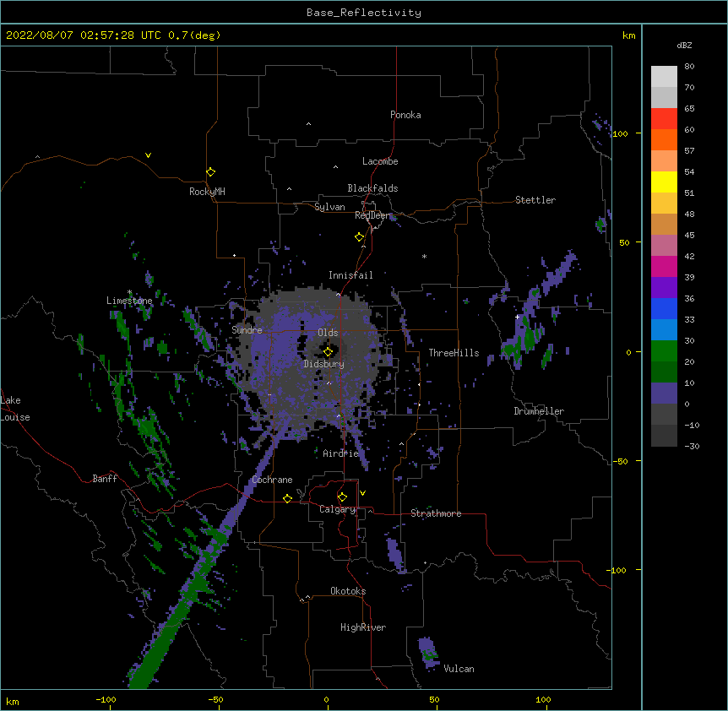Click the Didsbury town label
Viewport: 728px width, 711px height.
(x=323, y=364)
